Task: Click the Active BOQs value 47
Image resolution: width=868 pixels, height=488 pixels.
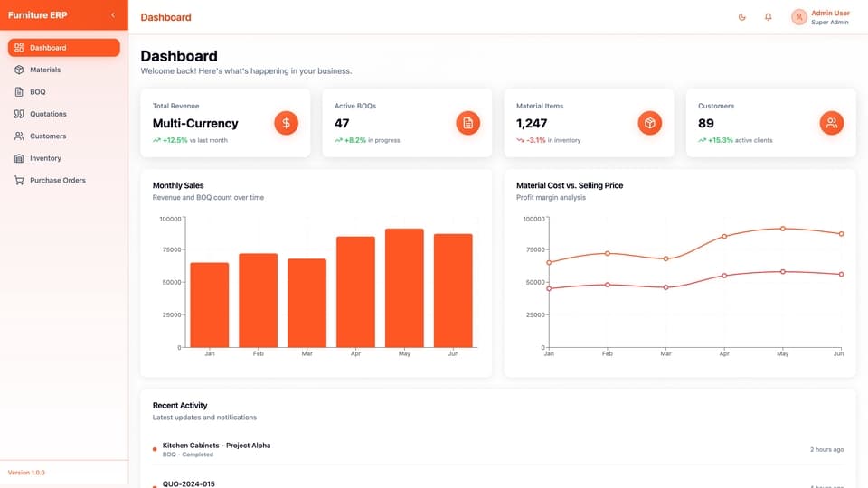Action: [342, 124]
